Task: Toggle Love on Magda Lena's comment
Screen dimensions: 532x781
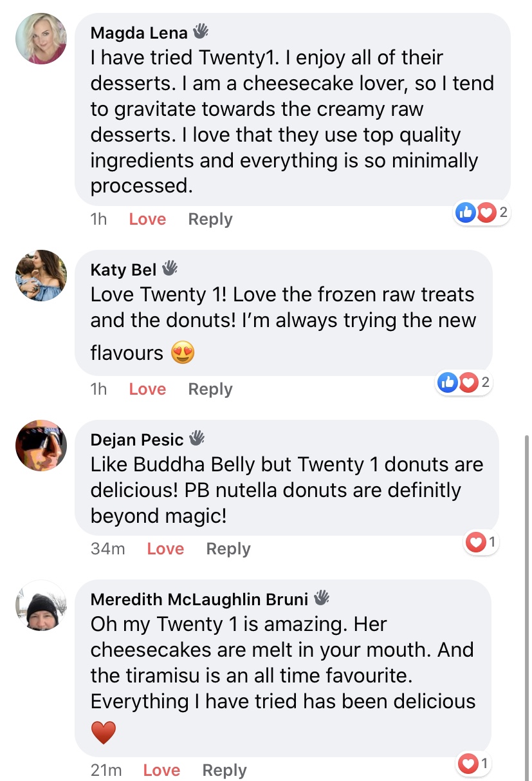Action: pyautogui.click(x=147, y=219)
